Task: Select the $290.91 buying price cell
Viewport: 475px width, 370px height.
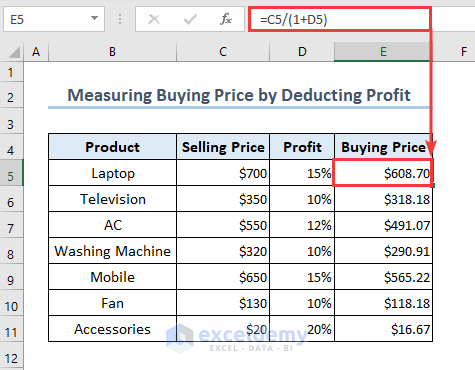Action: coord(383,251)
